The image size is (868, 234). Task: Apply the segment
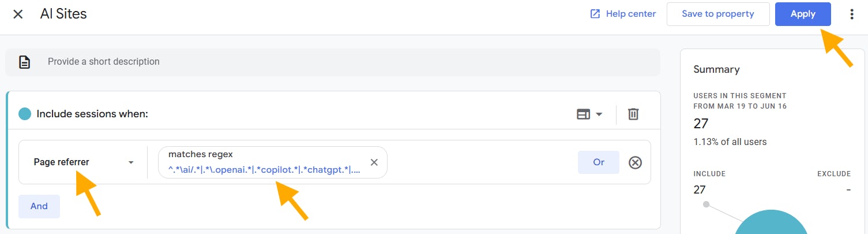click(803, 14)
